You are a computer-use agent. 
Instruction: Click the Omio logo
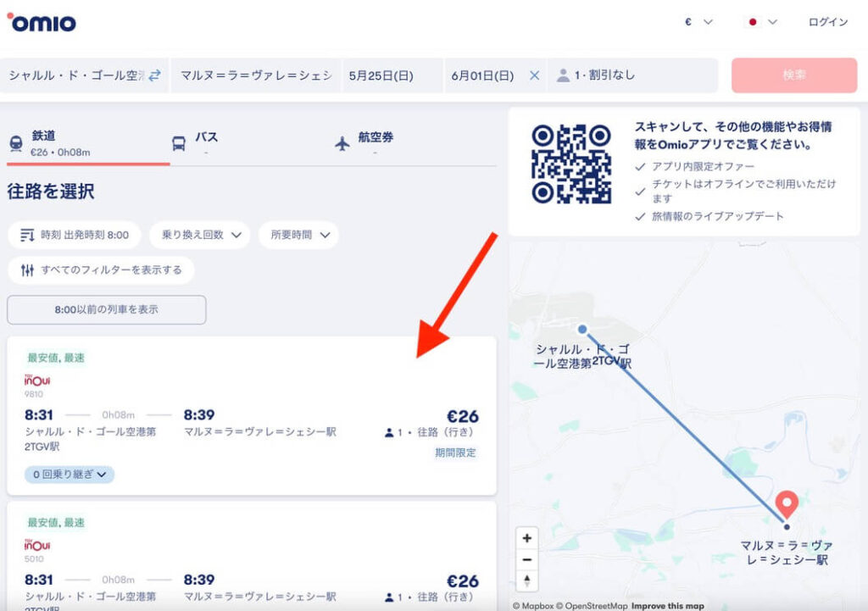click(x=42, y=22)
